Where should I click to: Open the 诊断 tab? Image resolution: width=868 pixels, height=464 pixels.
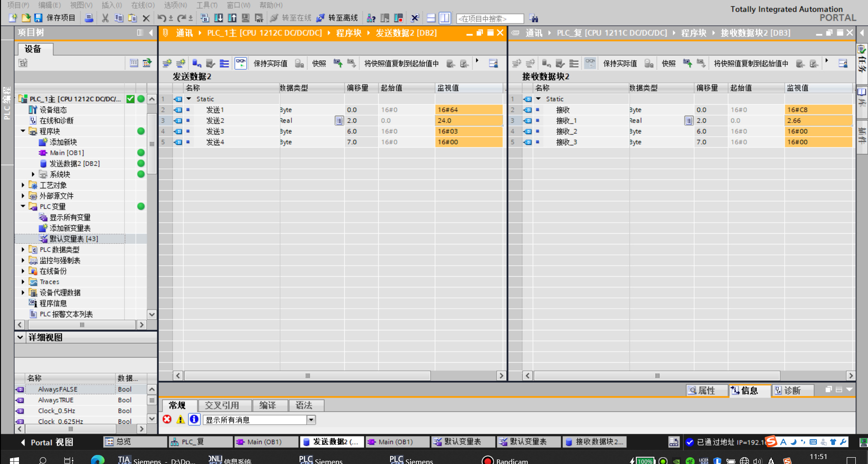click(x=792, y=390)
